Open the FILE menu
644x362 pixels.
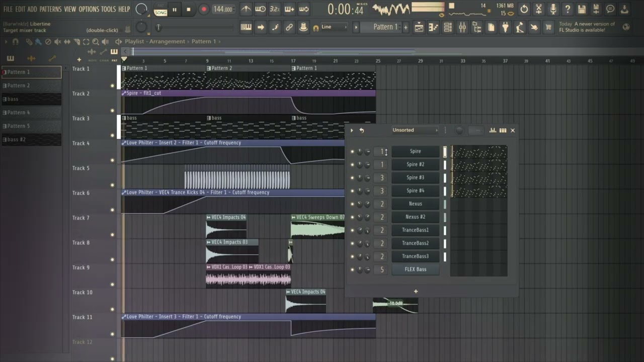pyautogui.click(x=8, y=9)
